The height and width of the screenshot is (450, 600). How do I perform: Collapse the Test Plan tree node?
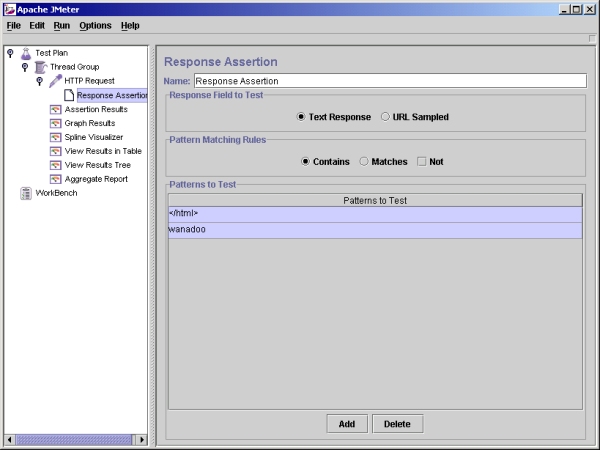click(10, 53)
